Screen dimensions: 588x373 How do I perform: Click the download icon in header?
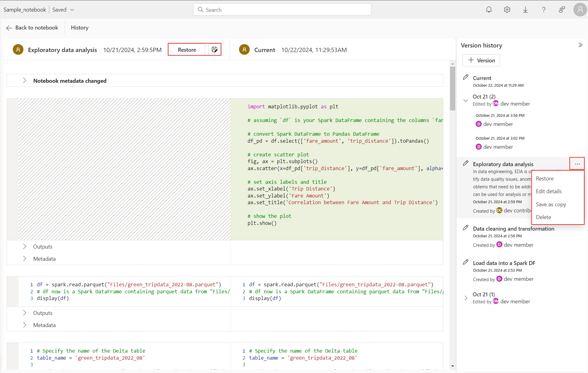click(x=525, y=10)
